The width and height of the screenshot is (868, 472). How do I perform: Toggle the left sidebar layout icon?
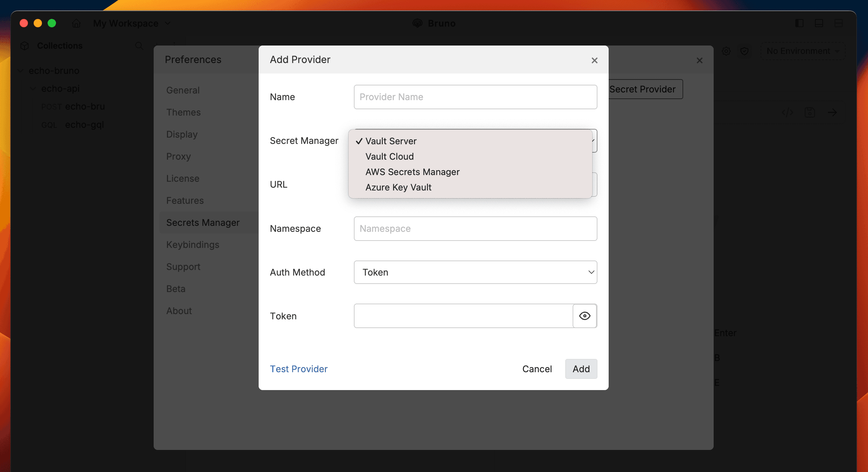[799, 23]
